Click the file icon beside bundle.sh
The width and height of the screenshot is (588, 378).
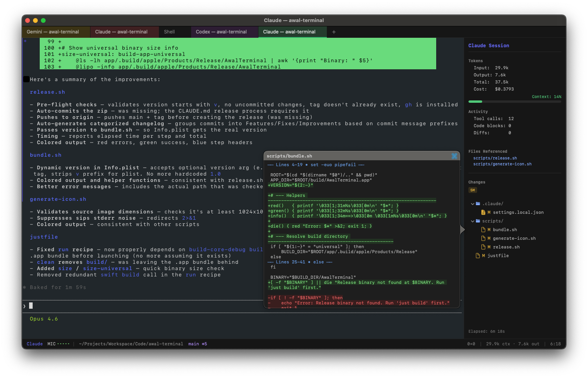[x=483, y=230]
